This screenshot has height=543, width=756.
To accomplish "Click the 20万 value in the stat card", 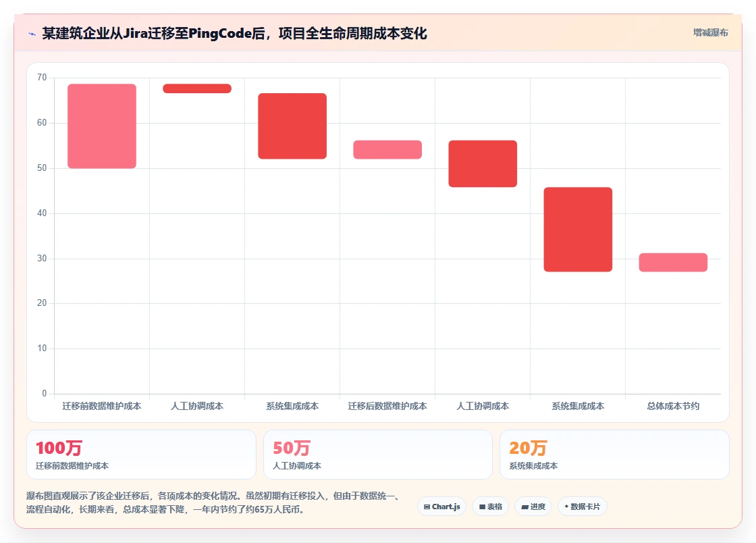I will (x=528, y=448).
